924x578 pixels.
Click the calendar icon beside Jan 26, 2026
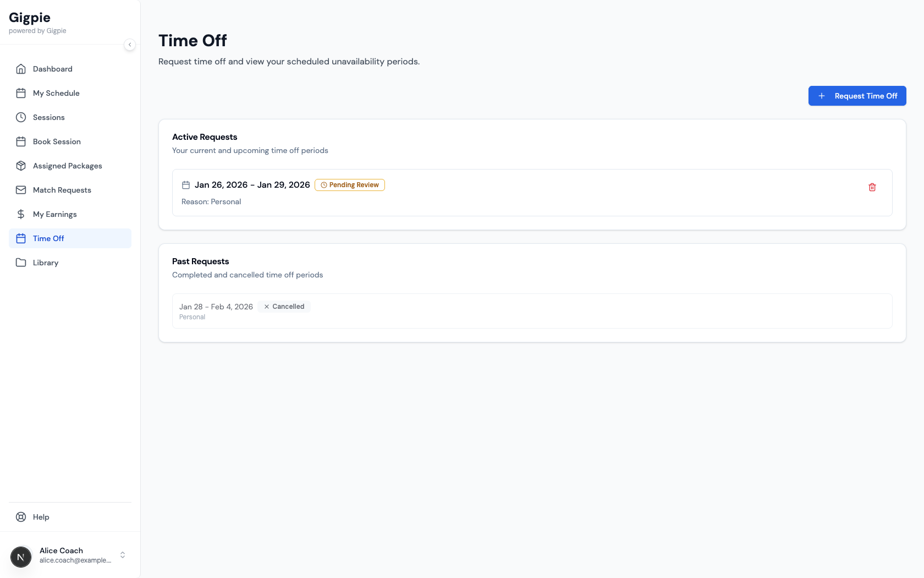click(x=186, y=185)
